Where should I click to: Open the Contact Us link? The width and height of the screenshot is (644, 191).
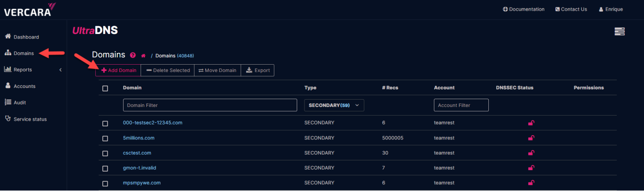pyautogui.click(x=571, y=9)
